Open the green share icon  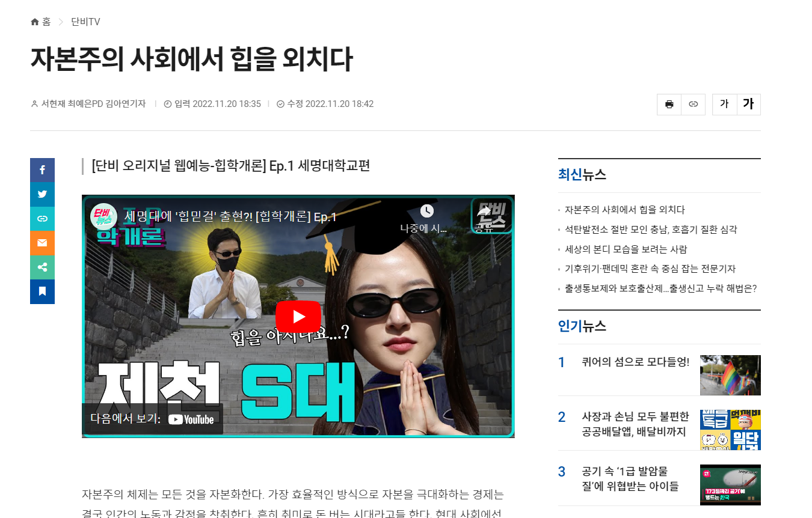pos(42,267)
